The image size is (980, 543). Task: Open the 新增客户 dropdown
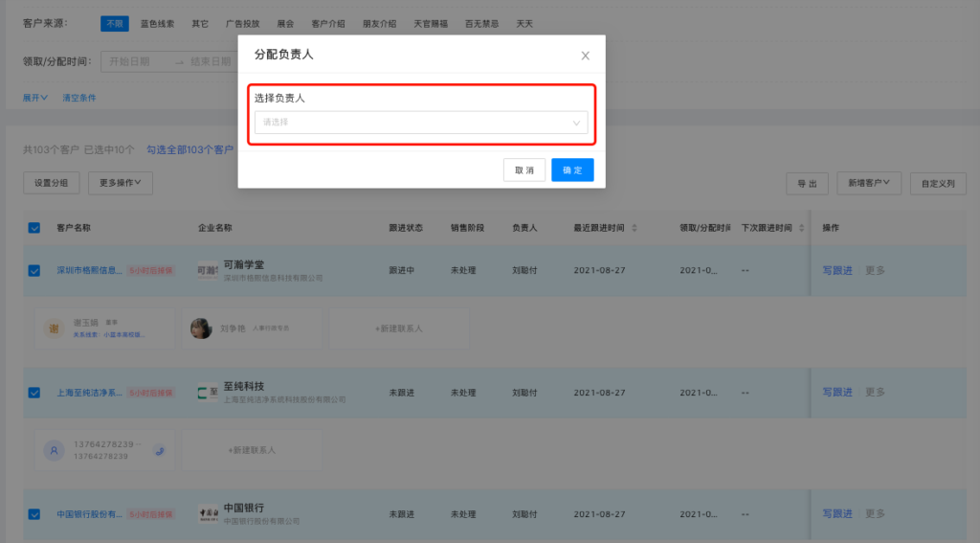(869, 182)
